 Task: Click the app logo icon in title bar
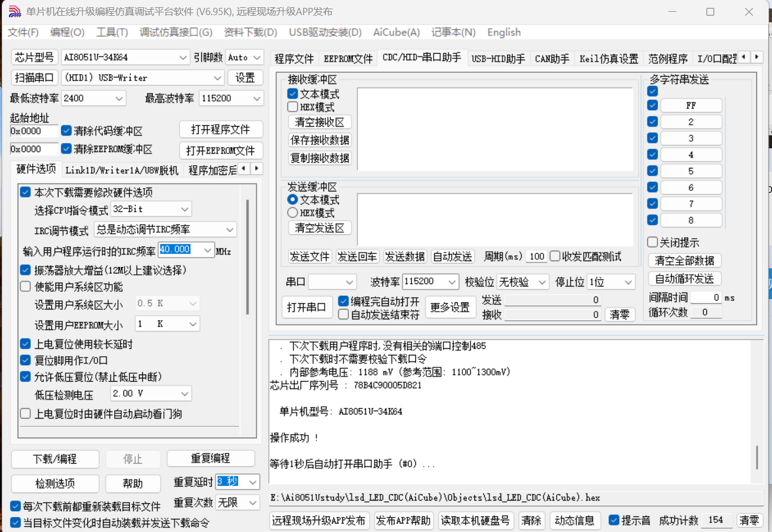[x=14, y=12]
